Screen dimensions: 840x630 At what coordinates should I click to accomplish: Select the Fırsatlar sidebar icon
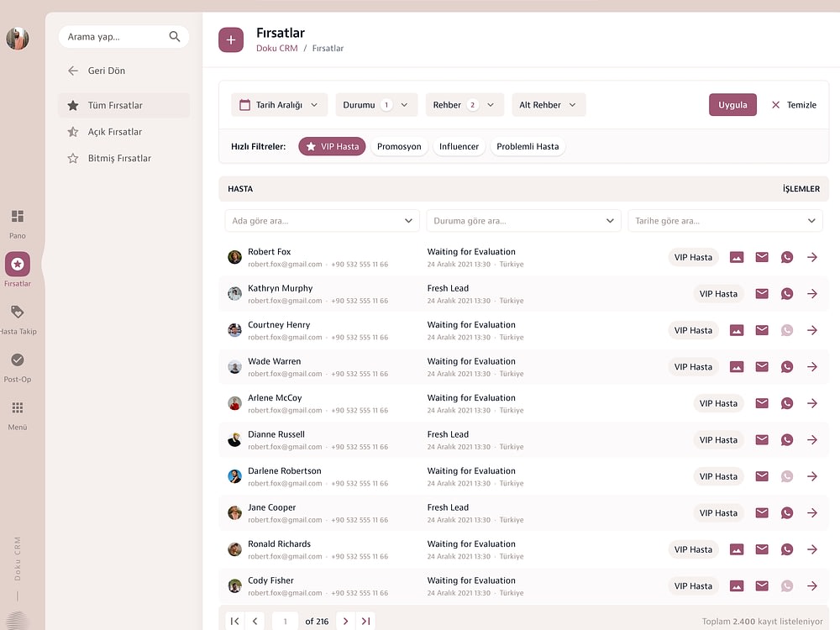click(17, 264)
